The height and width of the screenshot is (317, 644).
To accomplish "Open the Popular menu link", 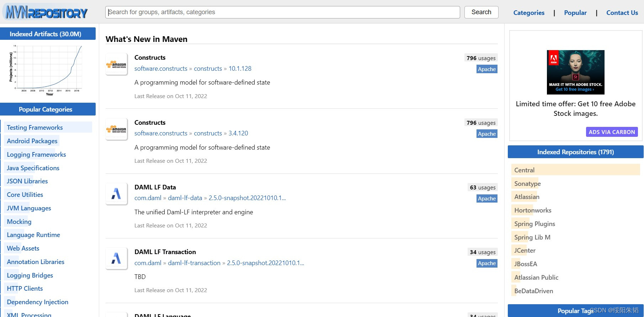I will (x=575, y=13).
